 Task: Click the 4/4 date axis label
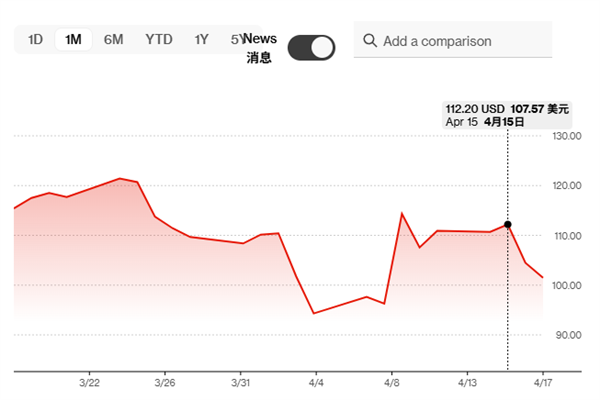(317, 383)
